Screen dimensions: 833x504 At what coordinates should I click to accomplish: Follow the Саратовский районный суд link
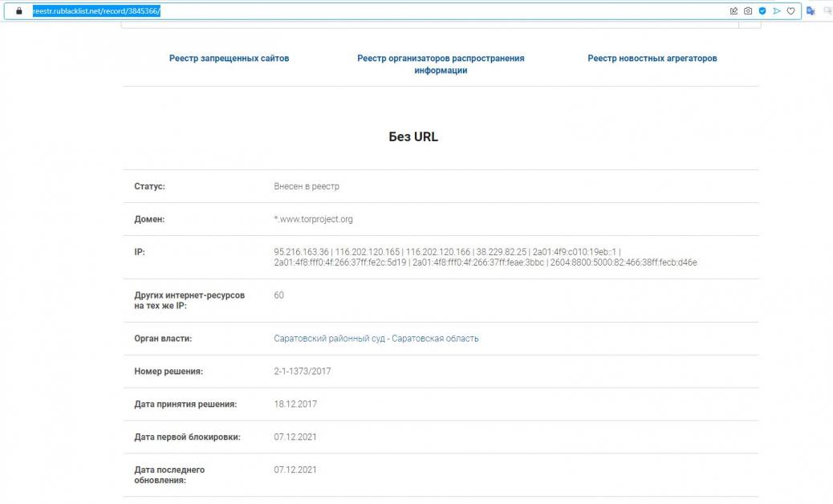(376, 339)
